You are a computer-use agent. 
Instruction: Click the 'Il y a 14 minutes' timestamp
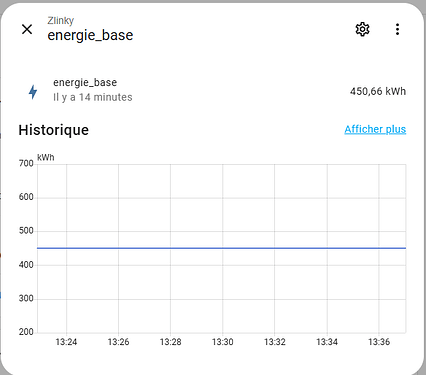[x=93, y=97]
